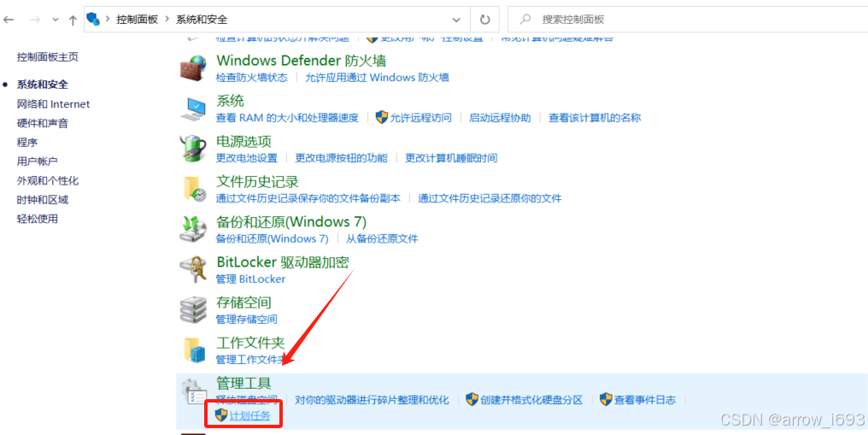Click the Back navigation arrow

coord(9,20)
